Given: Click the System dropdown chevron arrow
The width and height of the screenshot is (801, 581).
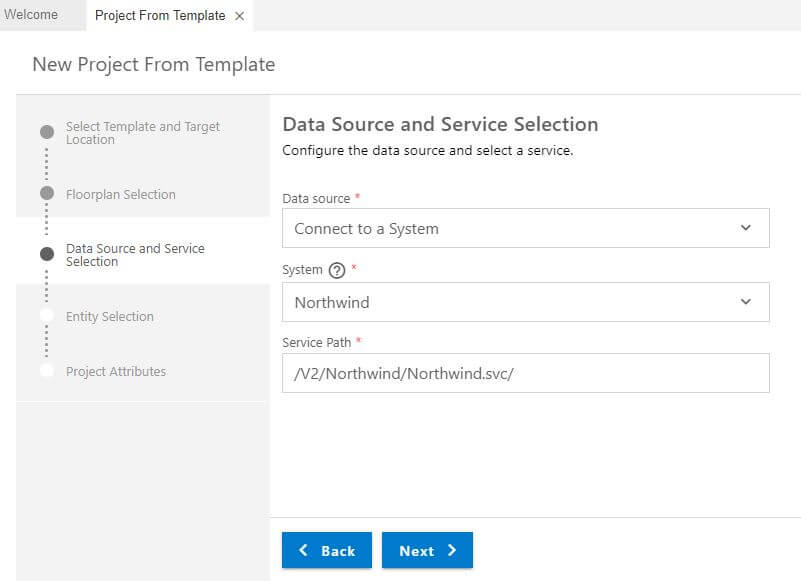Looking at the screenshot, I should click(x=746, y=301).
